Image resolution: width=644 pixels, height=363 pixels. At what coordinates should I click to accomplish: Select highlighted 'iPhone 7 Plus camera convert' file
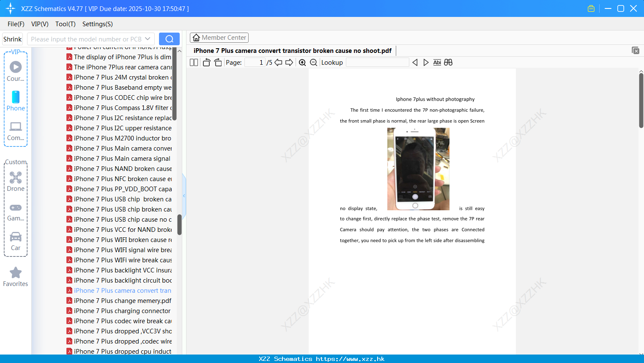coord(119,291)
